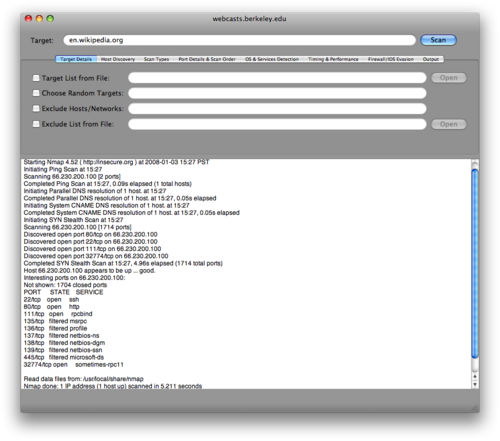The image size is (500, 441).
Task: Click the '135/tcp filtered msrpc' row
Action: pos(55,321)
